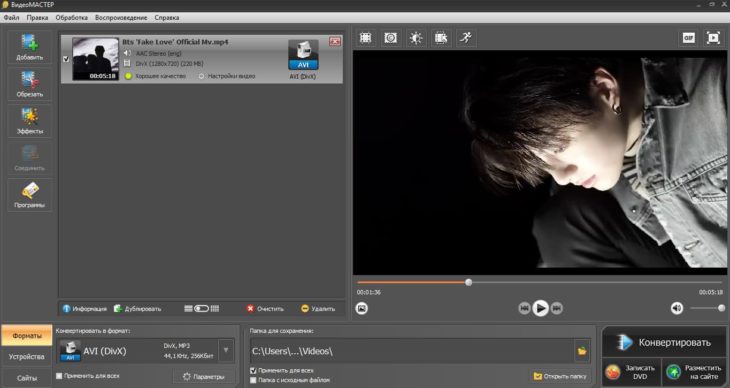
Task: Click Удалить to delete the file
Action: 318,308
